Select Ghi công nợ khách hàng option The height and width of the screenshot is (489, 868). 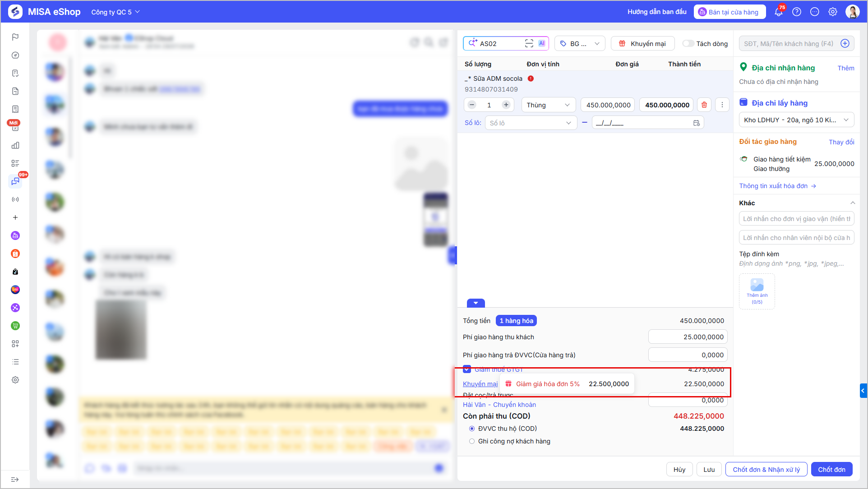point(472,441)
